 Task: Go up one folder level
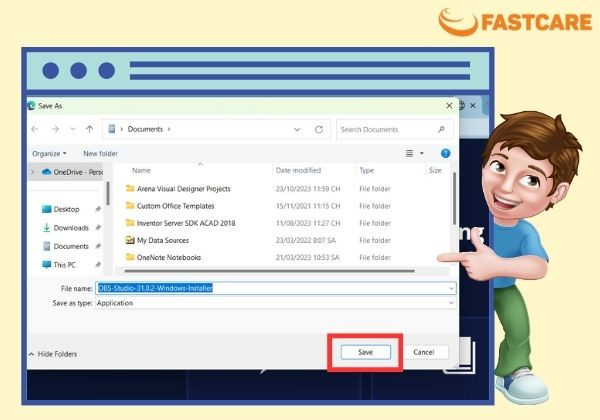coord(90,129)
